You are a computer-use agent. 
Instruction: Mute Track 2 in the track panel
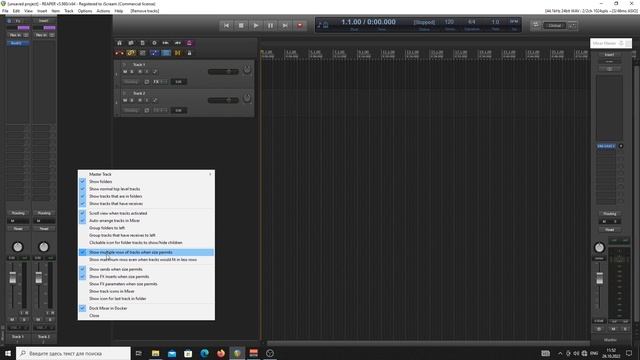[125, 100]
